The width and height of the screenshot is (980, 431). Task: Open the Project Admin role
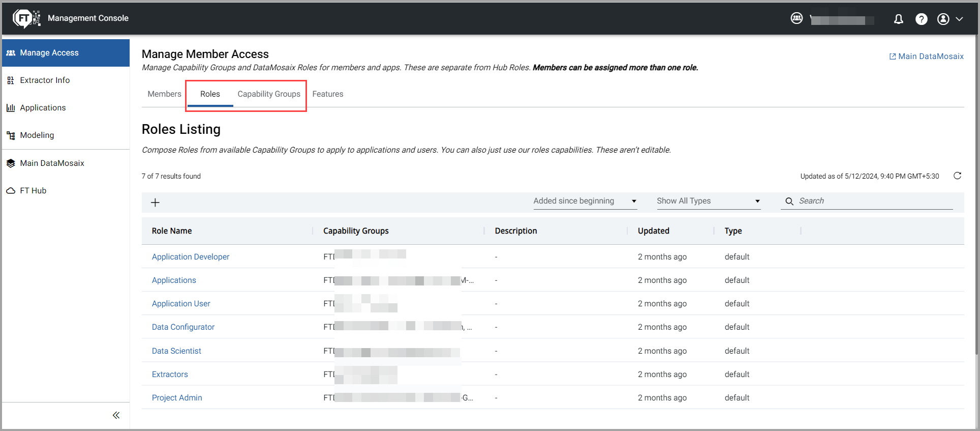pos(177,398)
